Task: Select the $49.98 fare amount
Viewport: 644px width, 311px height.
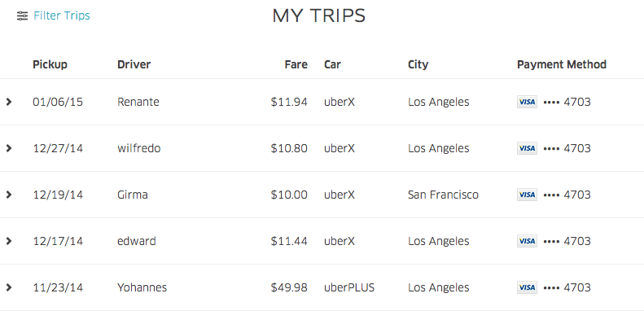Action: coord(289,287)
